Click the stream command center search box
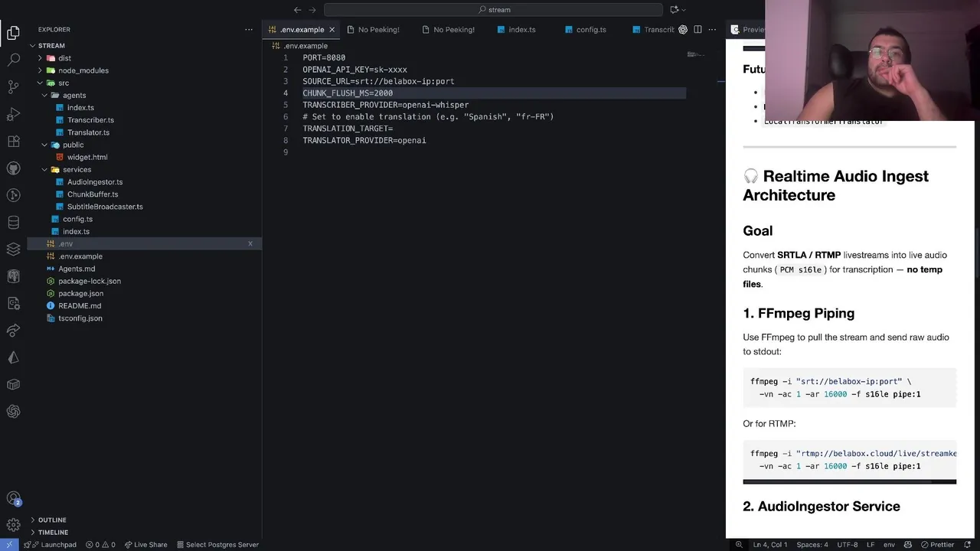 click(x=493, y=10)
